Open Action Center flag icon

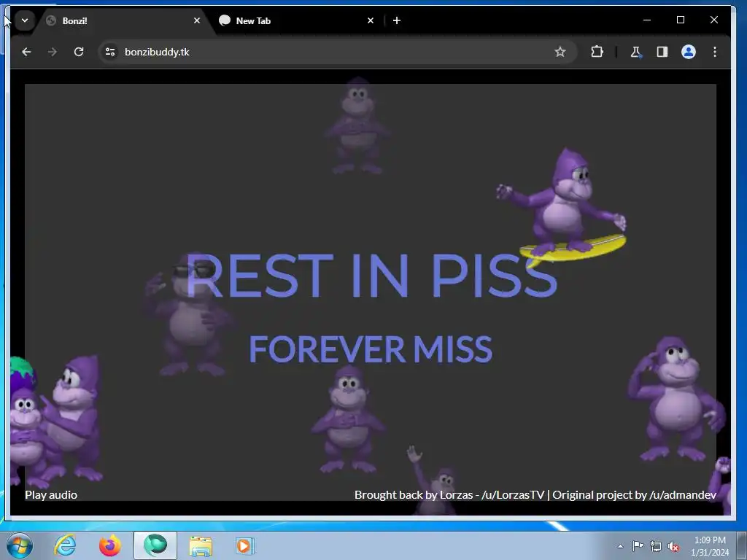click(638, 546)
